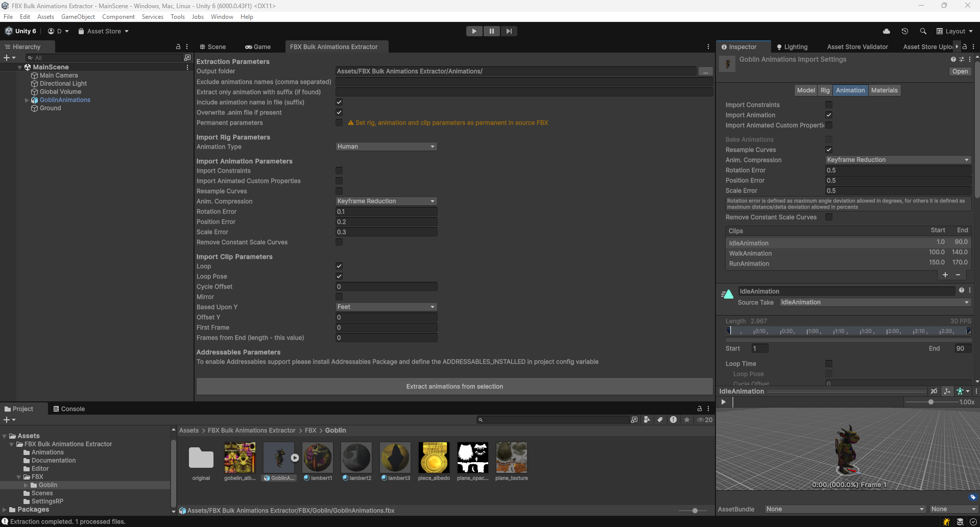Image resolution: width=980 pixels, height=527 pixels.
Task: Open Source Take dropdown
Action: tap(875, 302)
